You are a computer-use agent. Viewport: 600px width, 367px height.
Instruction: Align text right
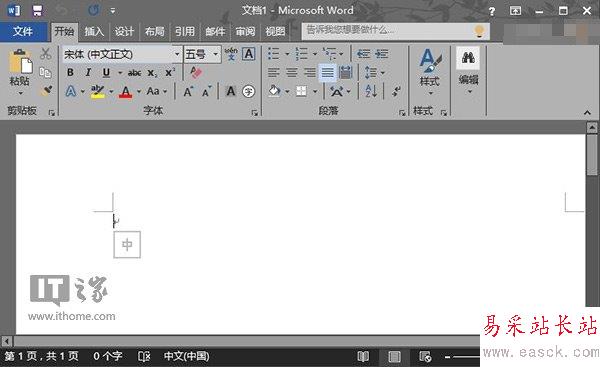click(x=310, y=72)
